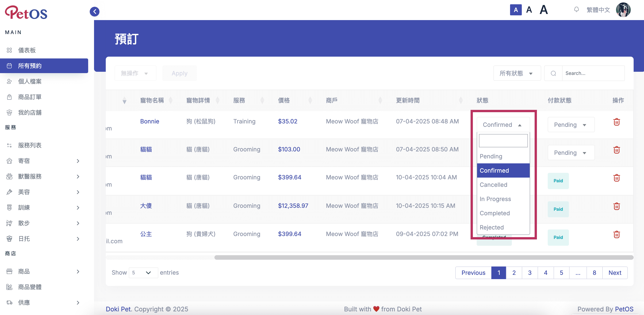The image size is (644, 315).
Task: Open the 所有狀態 filter dropdown
Action: pos(517,73)
